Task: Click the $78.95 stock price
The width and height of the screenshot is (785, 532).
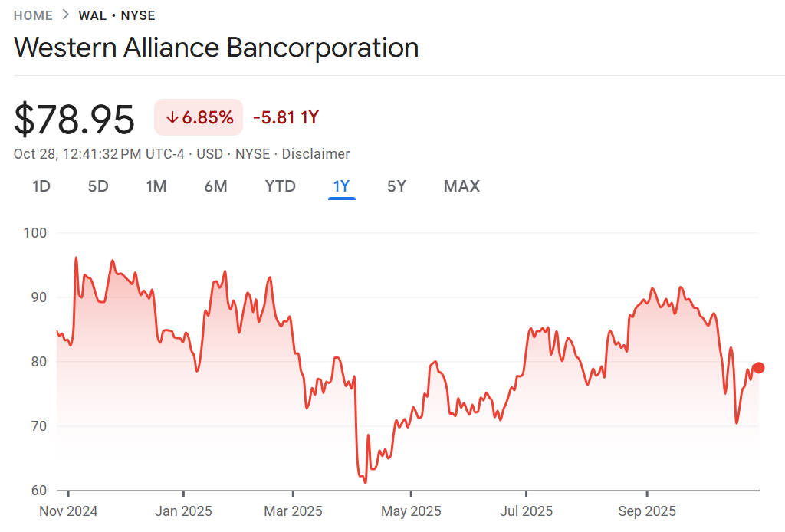Action: [x=74, y=119]
